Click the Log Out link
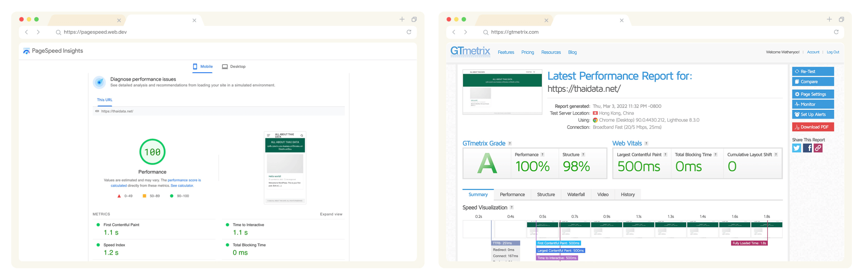 [833, 52]
